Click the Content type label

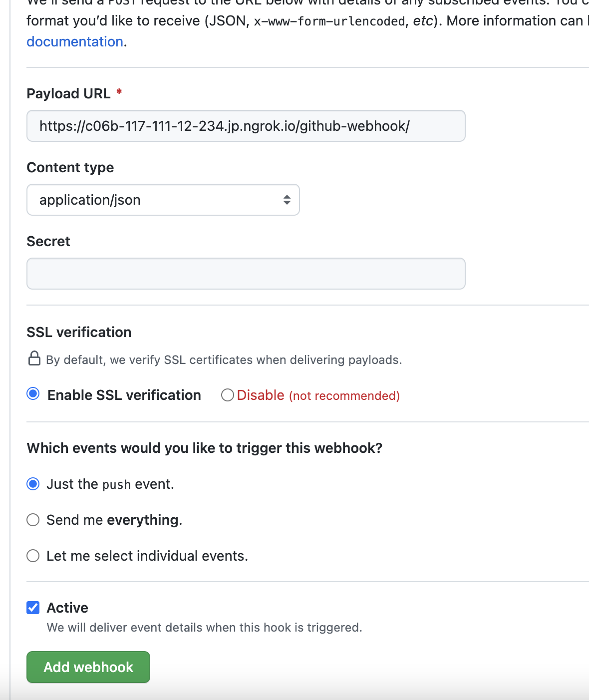click(x=70, y=167)
